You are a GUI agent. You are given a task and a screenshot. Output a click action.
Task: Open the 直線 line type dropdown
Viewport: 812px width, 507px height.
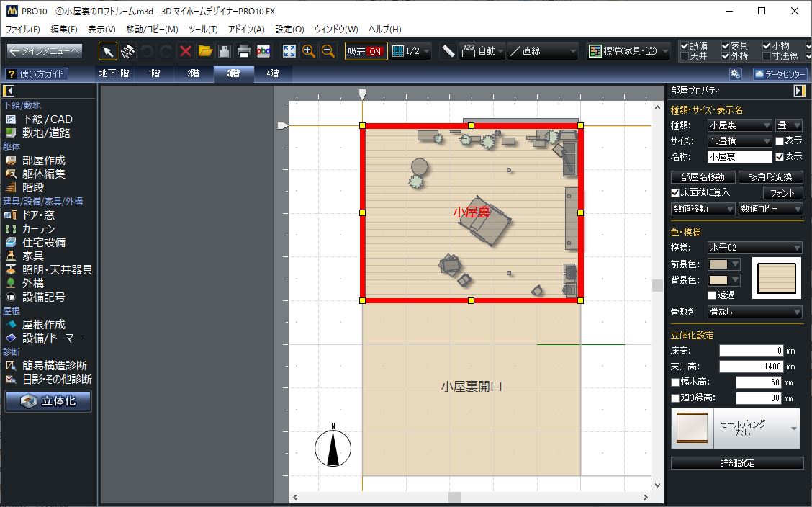(x=543, y=51)
